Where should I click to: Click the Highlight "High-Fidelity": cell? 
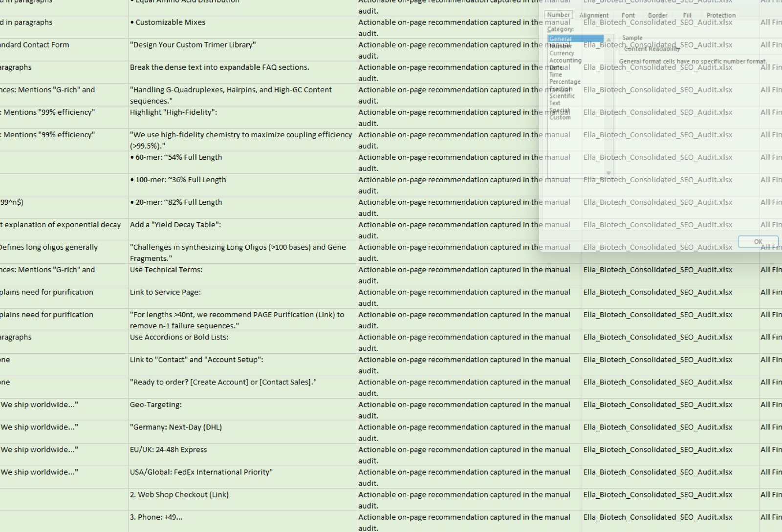pos(242,118)
